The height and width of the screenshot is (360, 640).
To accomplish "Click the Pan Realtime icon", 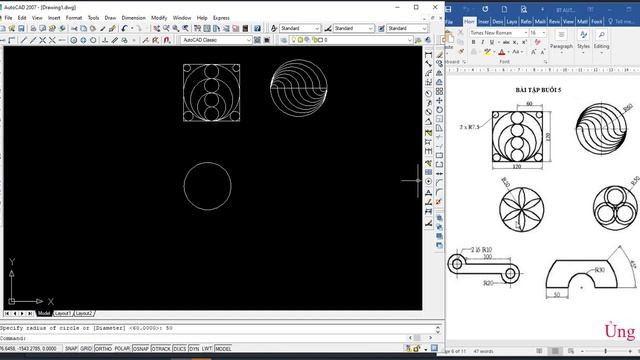I will (x=157, y=29).
